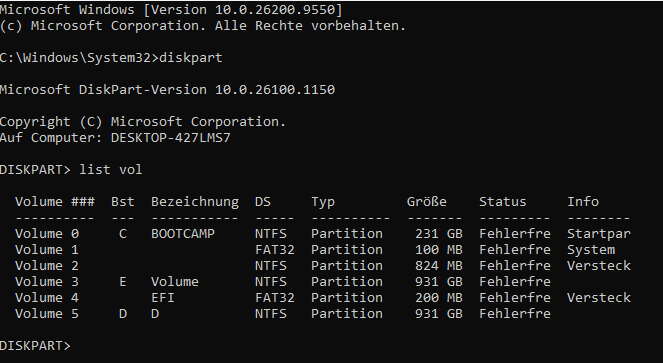
Task: Click the 'Volume 4' row label
Action: coord(47,298)
